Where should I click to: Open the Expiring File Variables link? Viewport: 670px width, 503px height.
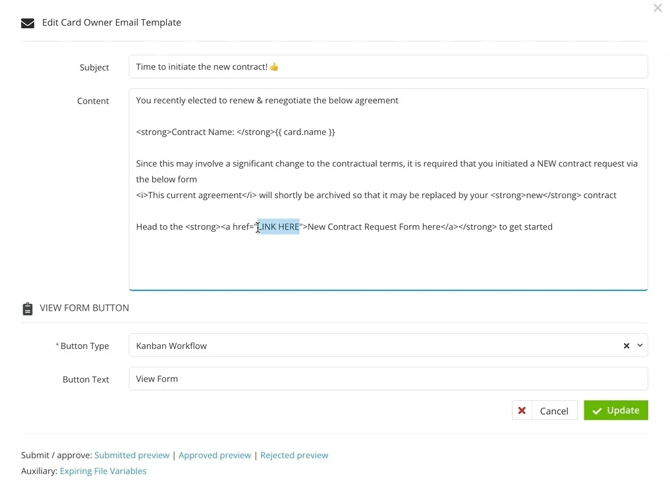[103, 471]
